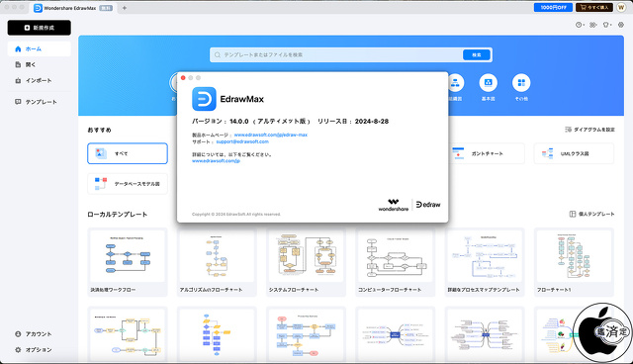This screenshot has height=364, width=633.
Task: Click the EdrawMax app icon in the tab
Action: 38,8
